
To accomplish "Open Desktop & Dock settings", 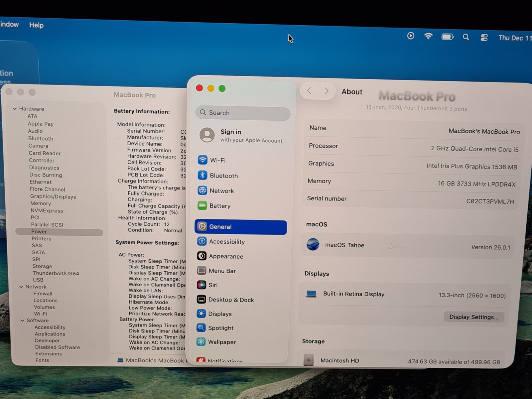I will (x=231, y=300).
